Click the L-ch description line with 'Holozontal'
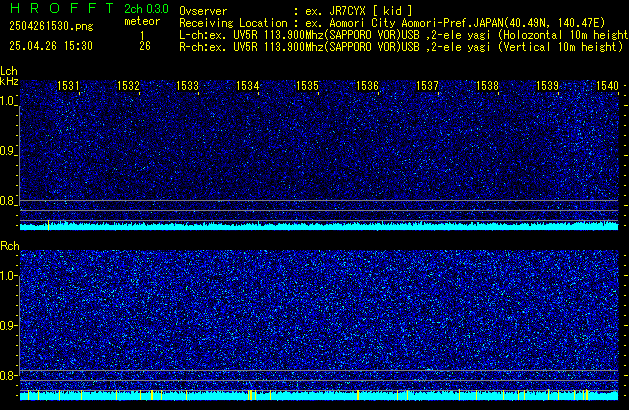629x410 pixels. (x=404, y=35)
